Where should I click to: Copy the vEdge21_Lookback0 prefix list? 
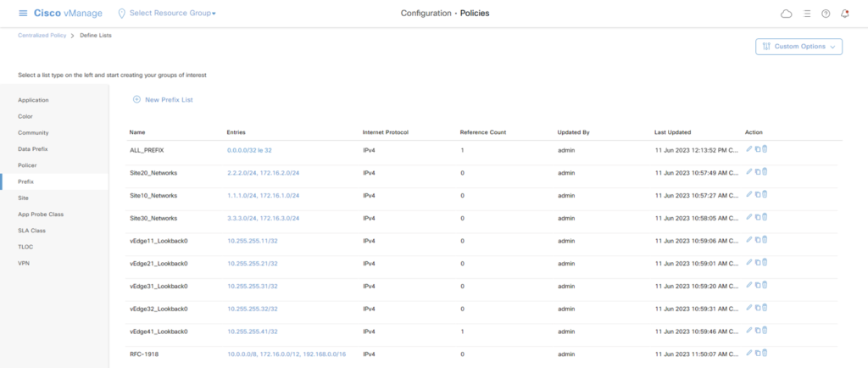[x=757, y=263]
